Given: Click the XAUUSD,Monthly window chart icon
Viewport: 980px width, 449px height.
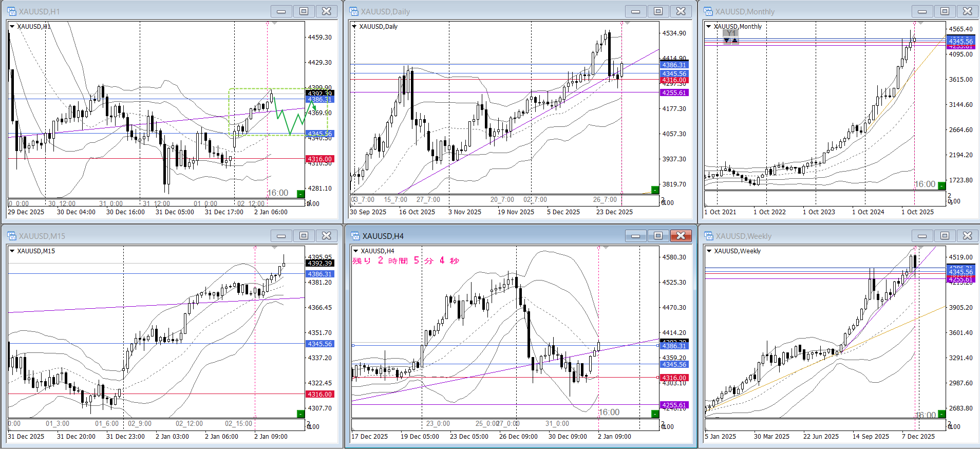Looking at the screenshot, I should tap(708, 11).
